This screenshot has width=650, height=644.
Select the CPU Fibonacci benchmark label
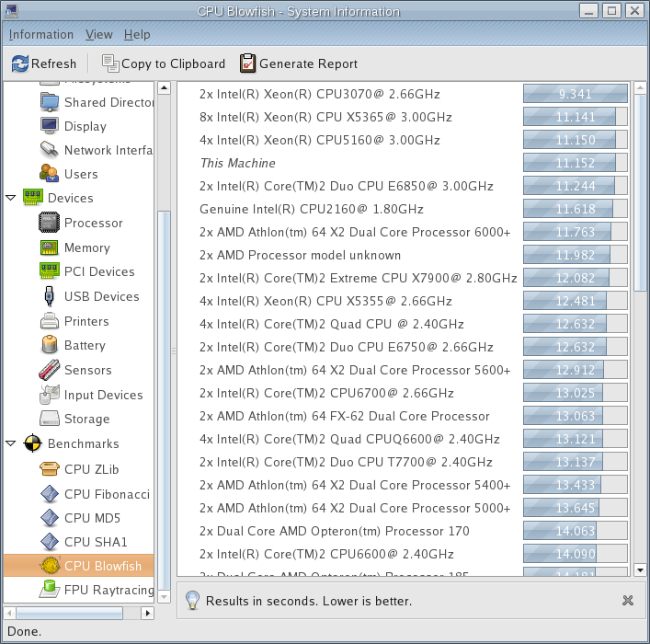[107, 494]
